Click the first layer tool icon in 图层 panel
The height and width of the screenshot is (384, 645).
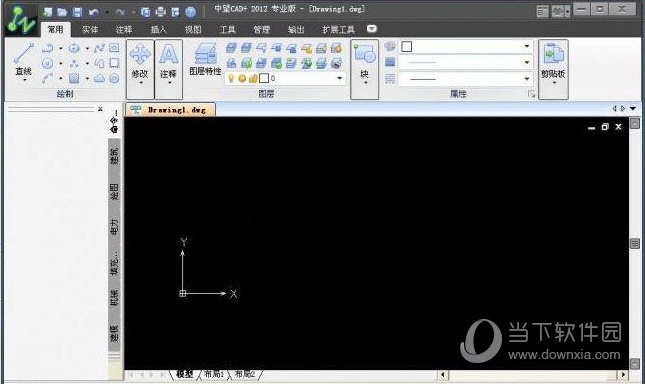231,48
